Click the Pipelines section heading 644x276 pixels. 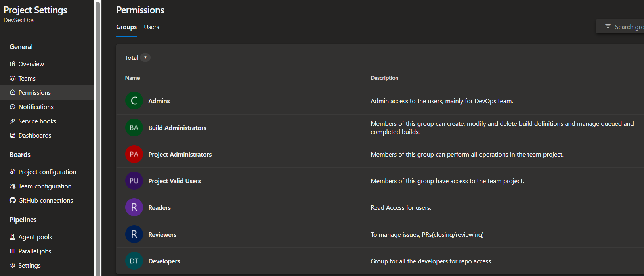click(23, 220)
